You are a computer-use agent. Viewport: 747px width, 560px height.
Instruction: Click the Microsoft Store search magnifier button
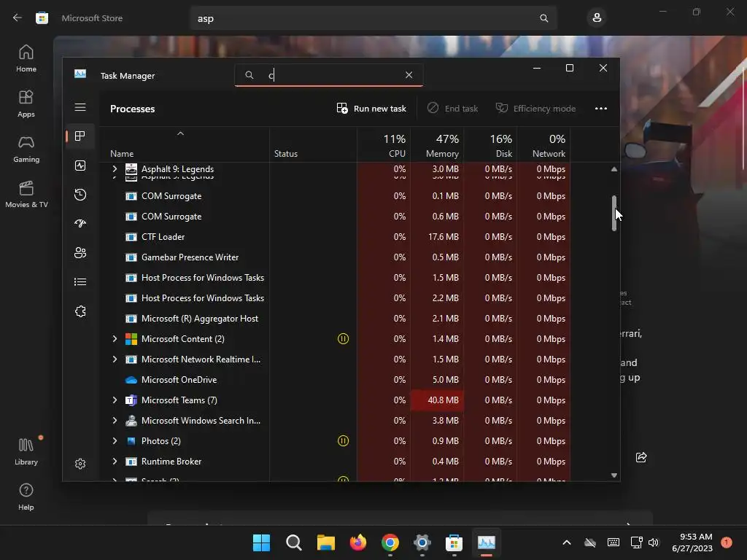pos(543,18)
